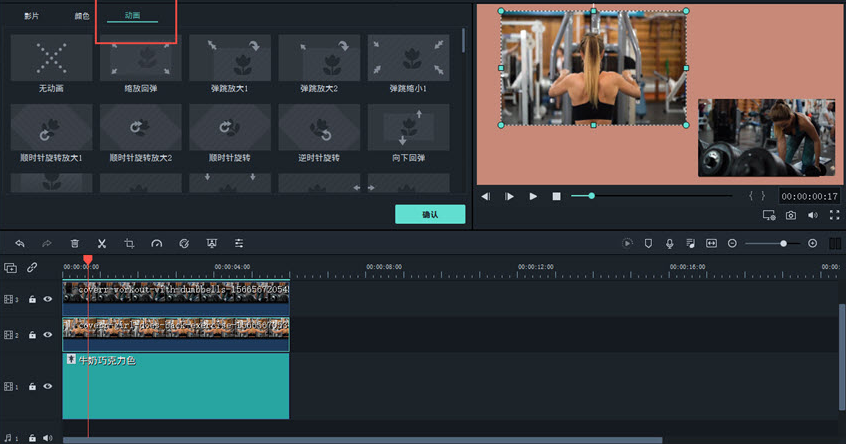Click the add track button above track headers
This screenshot has height=444, width=846.
(11, 267)
